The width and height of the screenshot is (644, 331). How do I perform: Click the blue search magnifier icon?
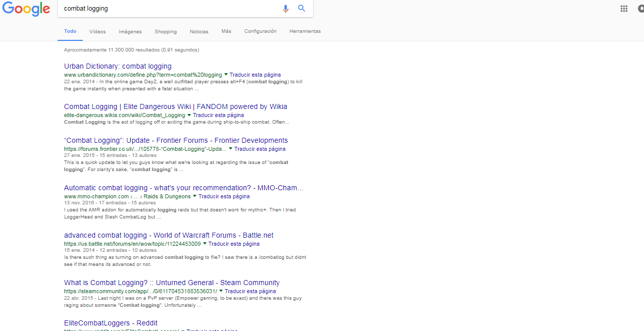(302, 8)
